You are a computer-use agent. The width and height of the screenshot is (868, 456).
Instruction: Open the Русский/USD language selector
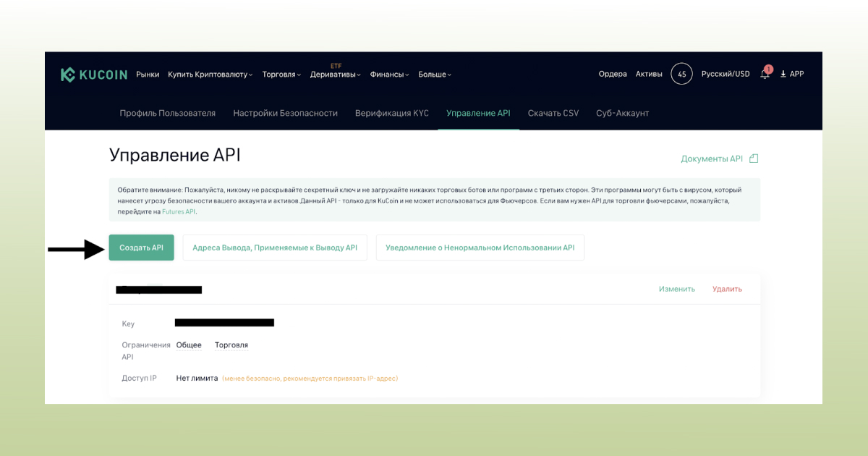(727, 74)
